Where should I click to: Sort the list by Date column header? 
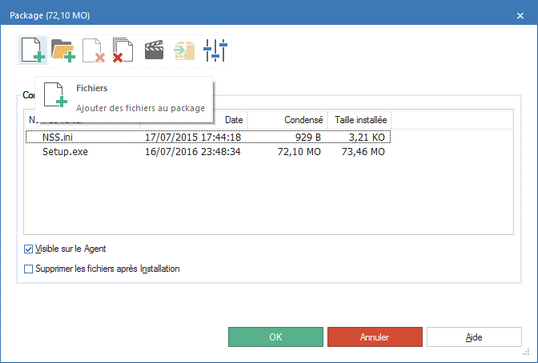[x=234, y=120]
